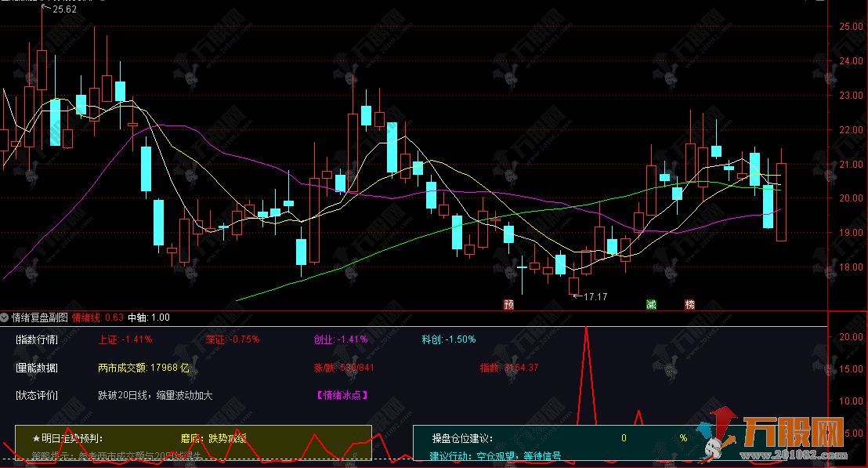Click the 中轴 1.00 indicator label
Screen dimensions: 868x468
click(149, 317)
